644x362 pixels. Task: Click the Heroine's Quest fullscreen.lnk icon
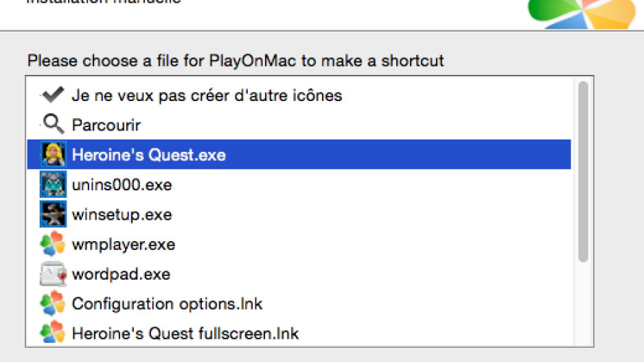pyautogui.click(x=53, y=333)
